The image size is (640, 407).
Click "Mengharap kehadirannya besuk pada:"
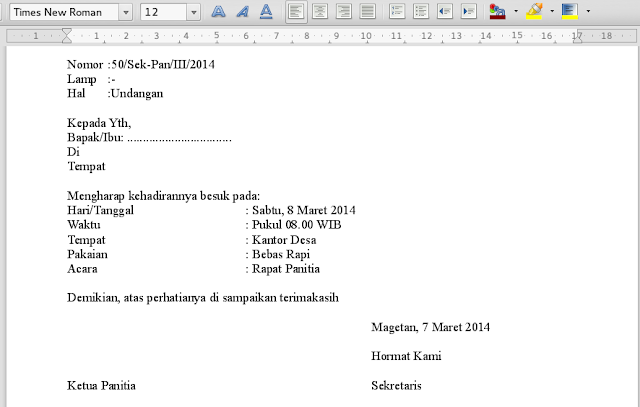[x=163, y=196]
